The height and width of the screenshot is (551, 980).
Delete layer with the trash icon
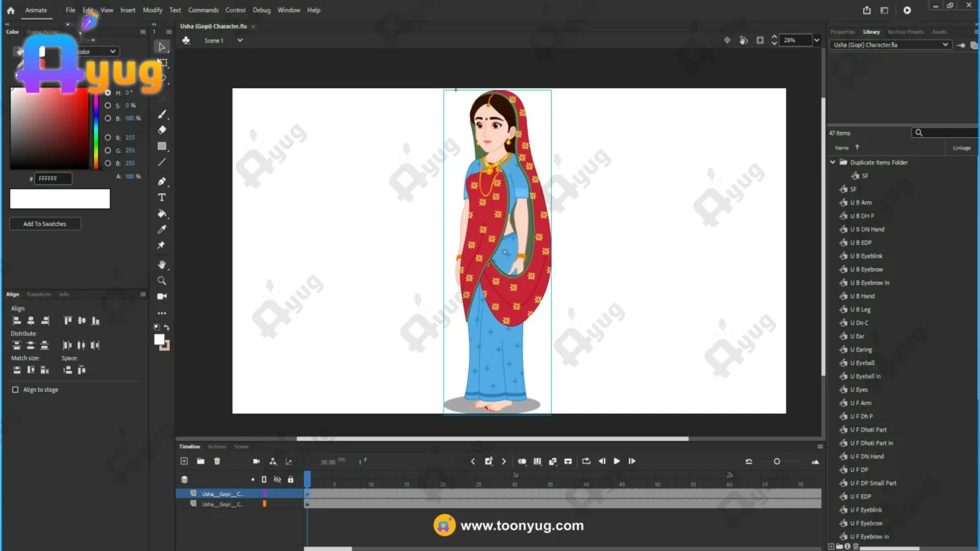point(217,461)
